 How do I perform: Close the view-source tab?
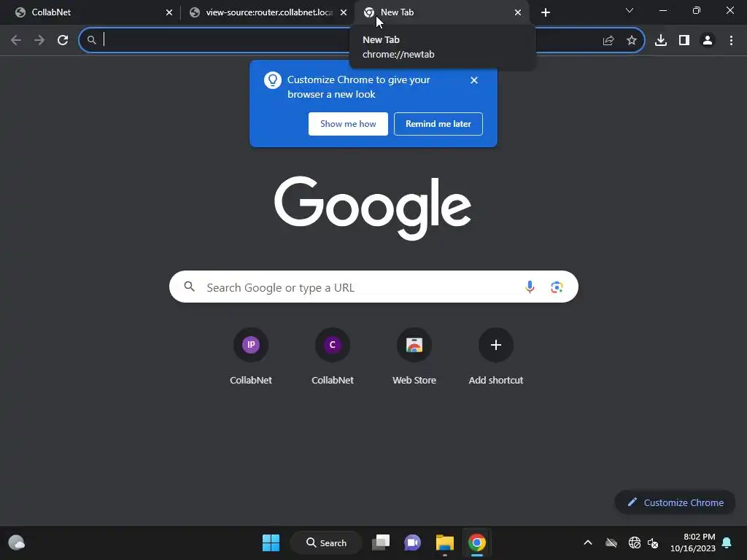344,12
